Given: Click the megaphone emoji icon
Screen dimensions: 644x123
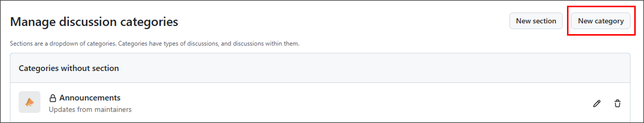Looking at the screenshot, I should click(x=29, y=102).
